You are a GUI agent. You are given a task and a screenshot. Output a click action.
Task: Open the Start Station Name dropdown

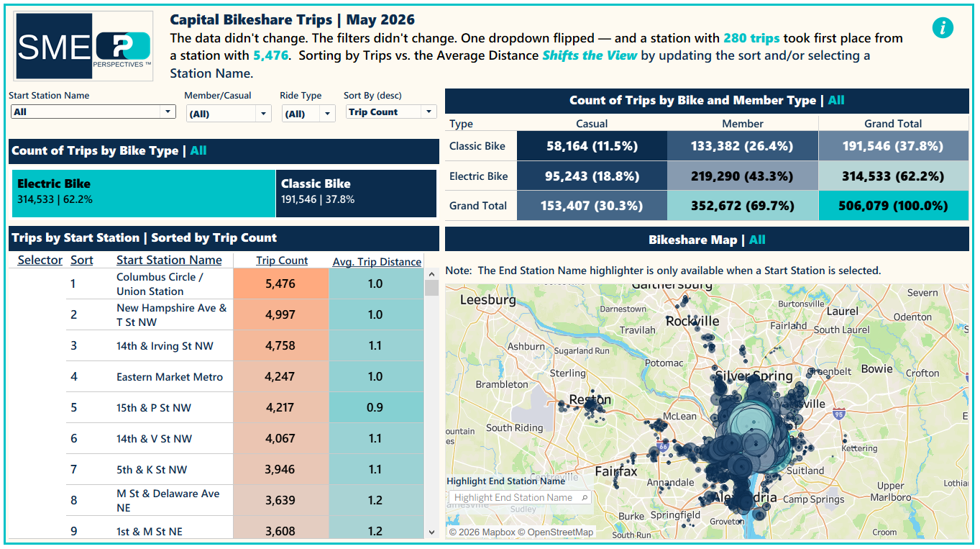93,112
